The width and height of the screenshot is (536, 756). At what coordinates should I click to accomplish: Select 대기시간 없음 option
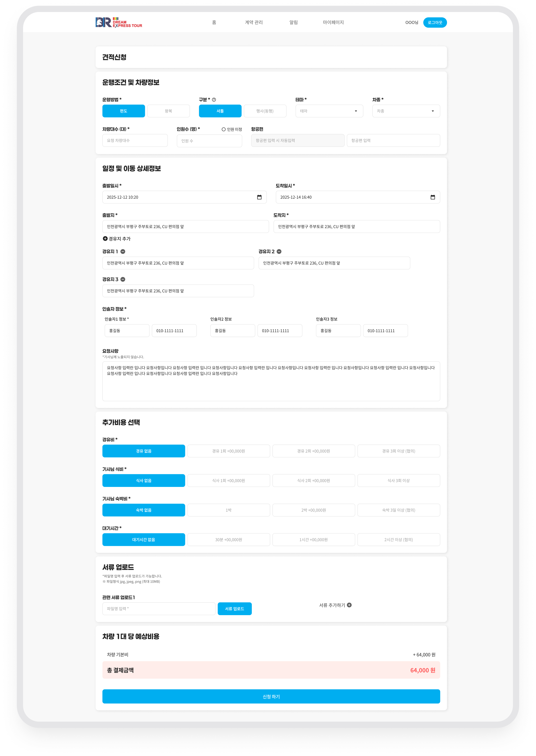tap(144, 539)
